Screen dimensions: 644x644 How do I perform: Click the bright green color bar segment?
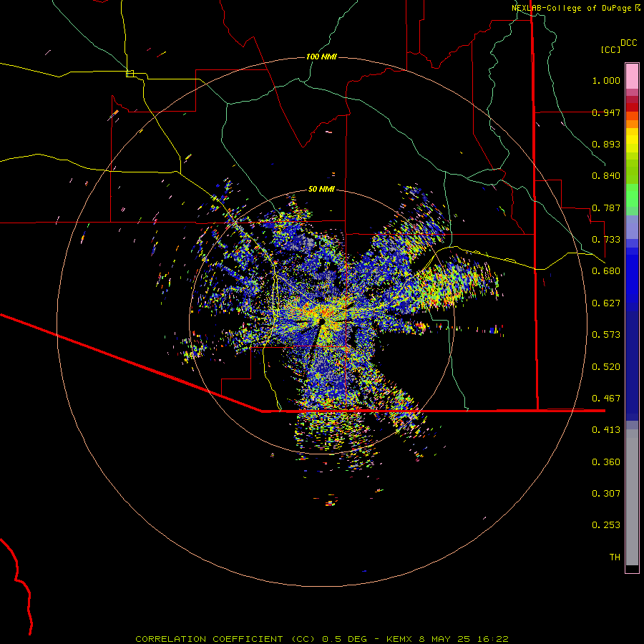[x=632, y=195]
